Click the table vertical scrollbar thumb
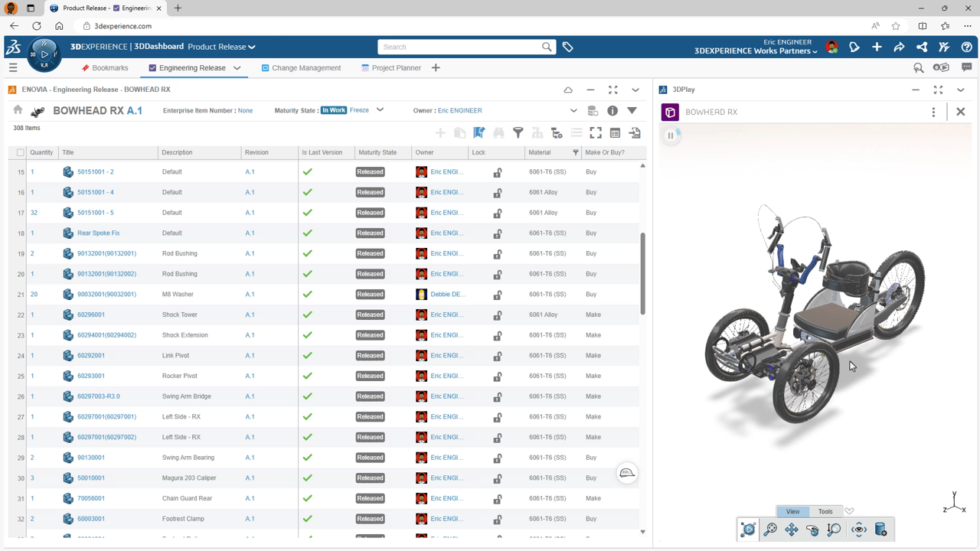The image size is (980, 551). (642, 273)
